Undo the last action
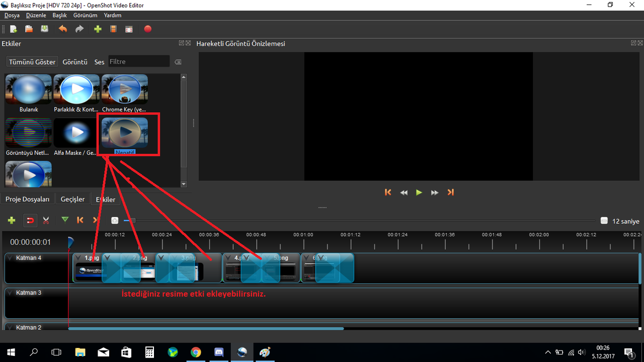The image size is (644, 362). click(63, 29)
